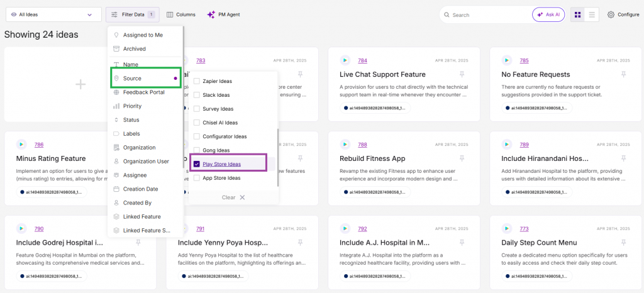The height and width of the screenshot is (293, 644).
Task: Open the All Ideas view dropdown
Action: point(53,14)
